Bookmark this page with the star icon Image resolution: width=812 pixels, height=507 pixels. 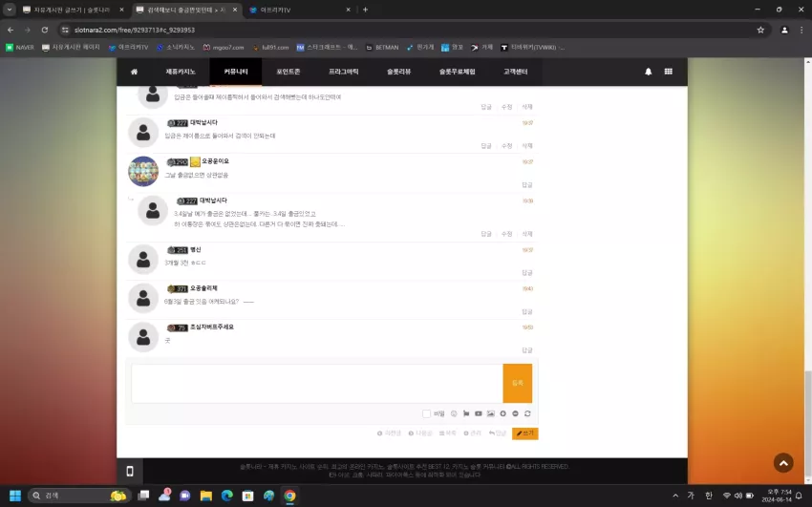click(760, 30)
